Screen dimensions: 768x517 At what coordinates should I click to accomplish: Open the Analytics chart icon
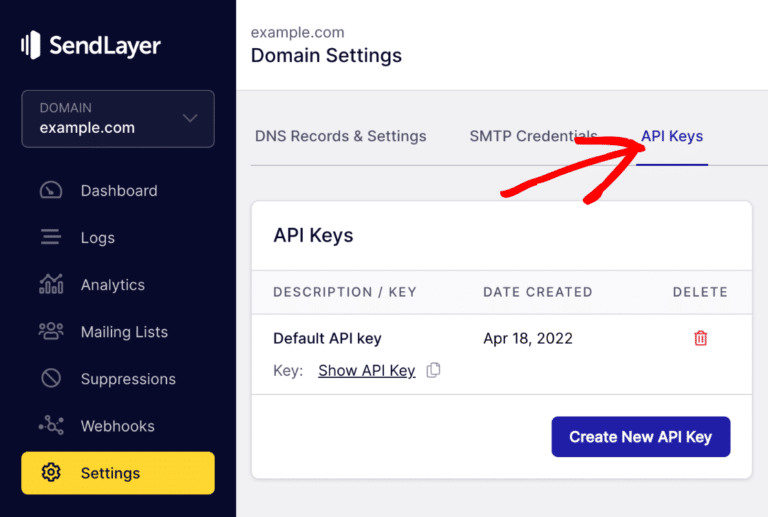51,285
